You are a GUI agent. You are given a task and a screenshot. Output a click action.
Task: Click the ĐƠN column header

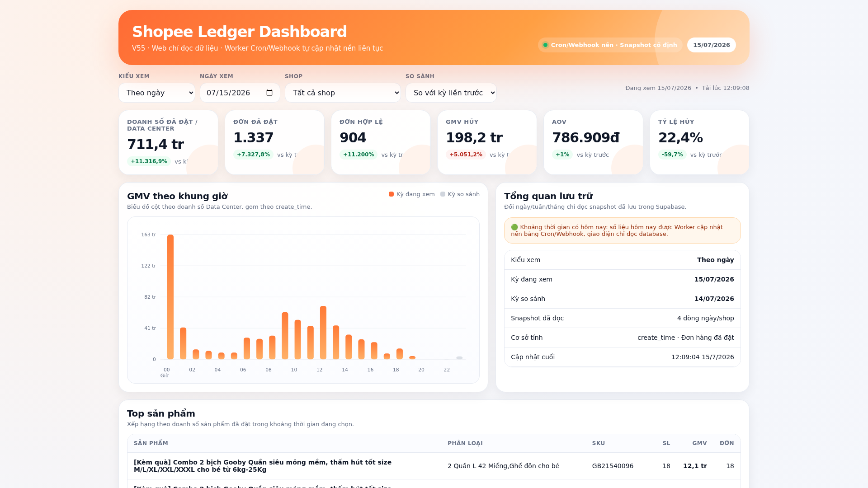click(x=727, y=443)
